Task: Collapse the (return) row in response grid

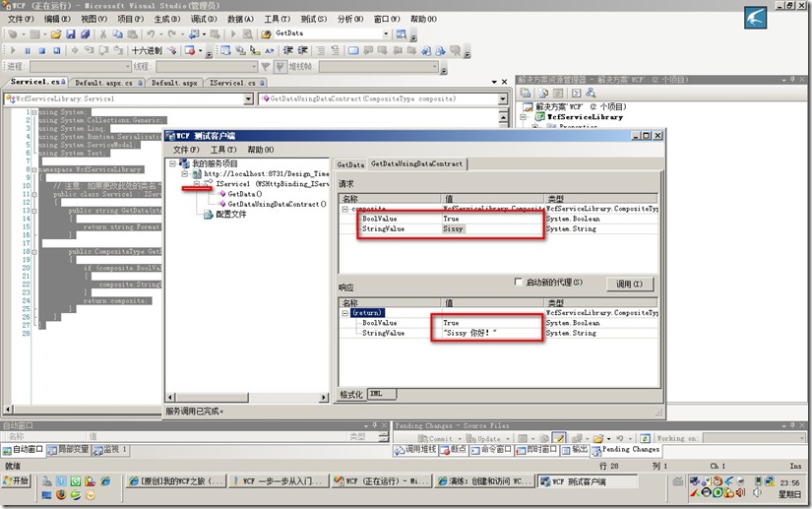Action: click(x=345, y=313)
